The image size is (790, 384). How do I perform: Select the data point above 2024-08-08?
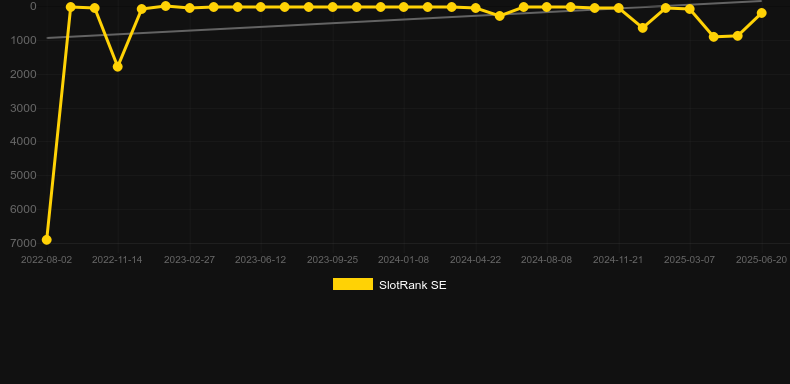point(547,7)
